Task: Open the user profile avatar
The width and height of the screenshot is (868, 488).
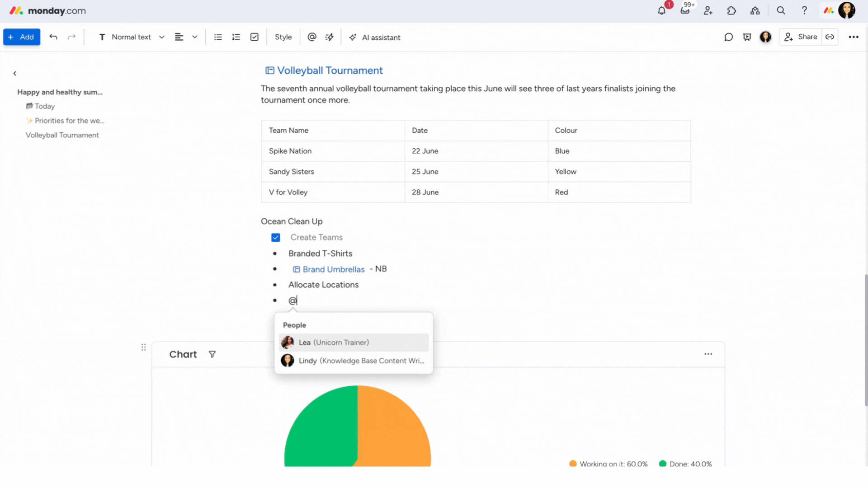Action: [x=847, y=10]
